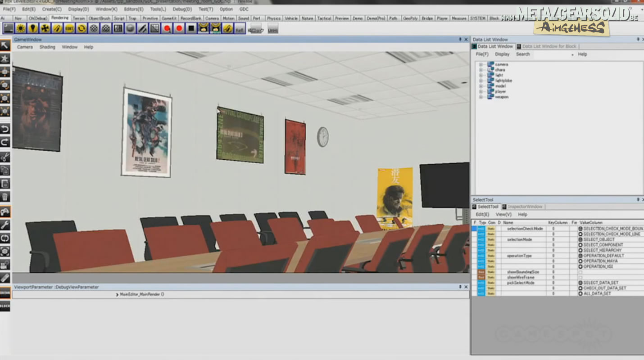The width and height of the screenshot is (644, 360).
Task: Click the dark screen icon at the toolbar start
Action: (x=9, y=28)
